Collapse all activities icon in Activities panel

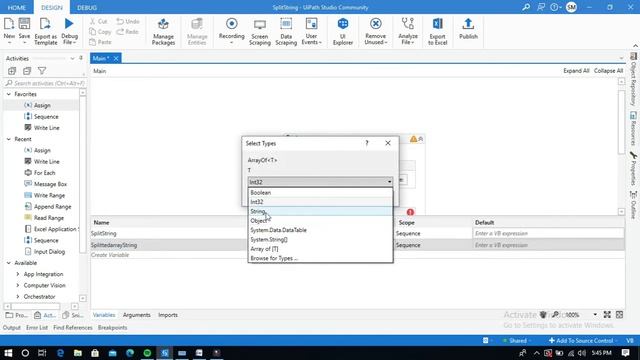pos(27,71)
